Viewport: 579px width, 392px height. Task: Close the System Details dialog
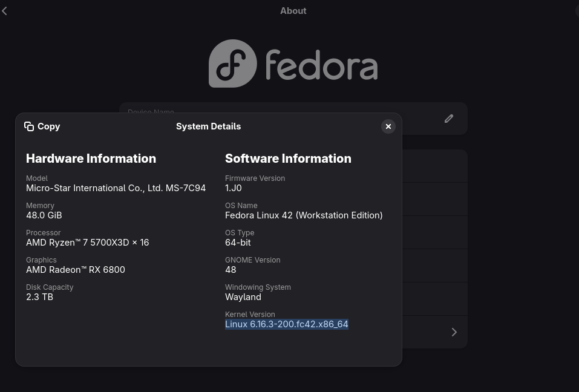click(388, 126)
